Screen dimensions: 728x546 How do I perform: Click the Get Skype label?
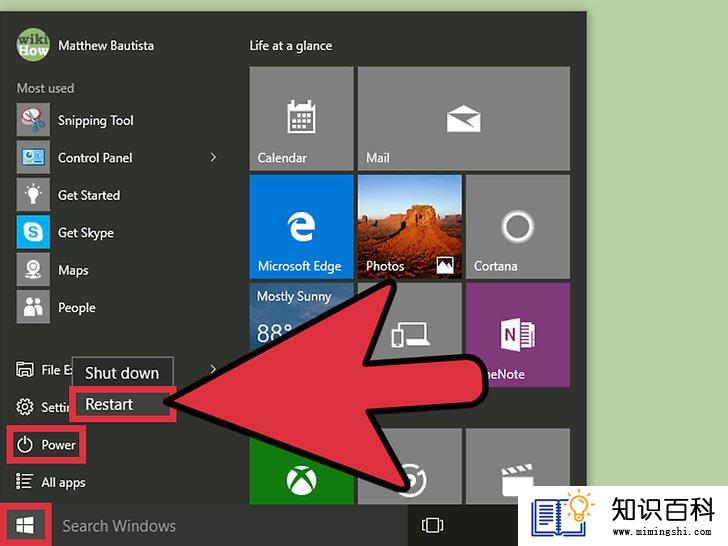pos(86,233)
